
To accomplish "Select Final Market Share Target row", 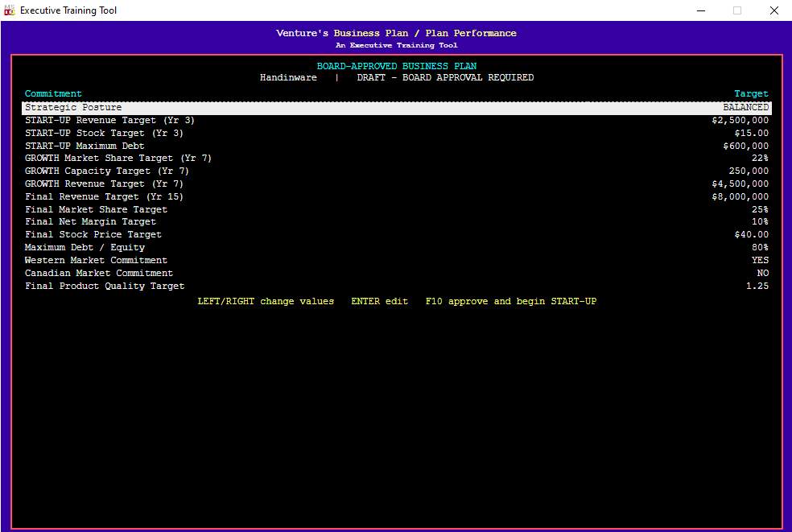I will 397,210.
